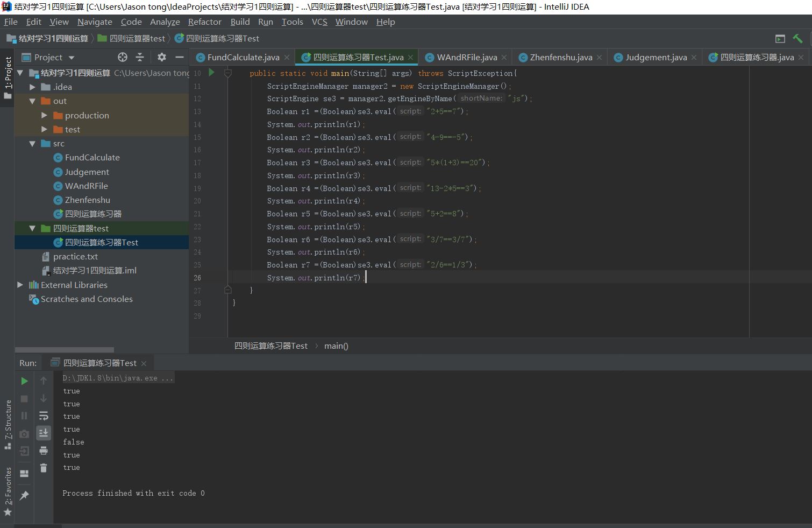Close the 四则运算练习器Test.java editor tab
Image resolution: width=812 pixels, height=528 pixels.
410,58
